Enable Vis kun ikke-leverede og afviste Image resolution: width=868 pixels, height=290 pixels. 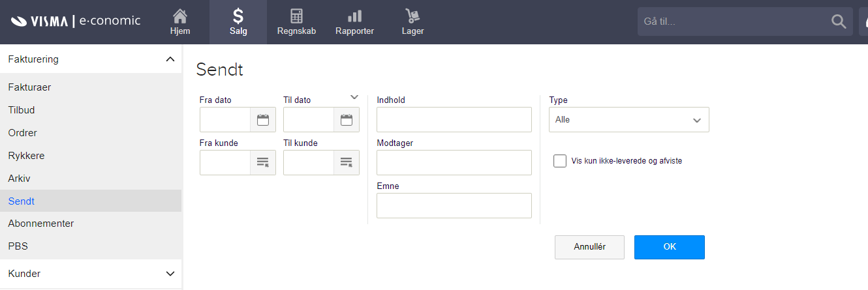560,161
